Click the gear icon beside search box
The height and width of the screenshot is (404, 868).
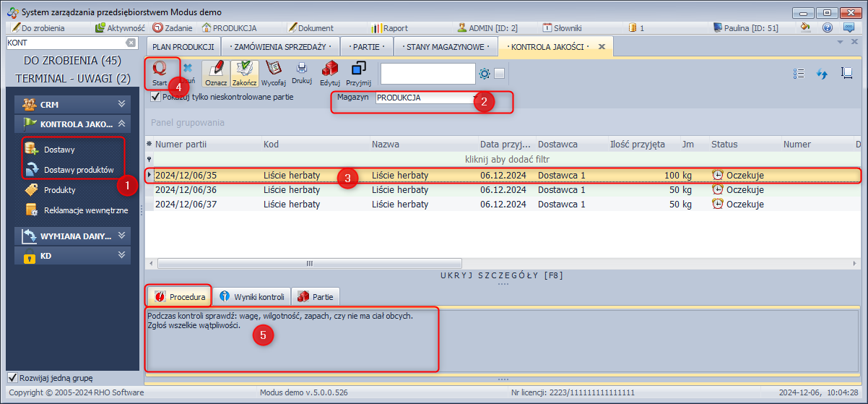[x=485, y=74]
